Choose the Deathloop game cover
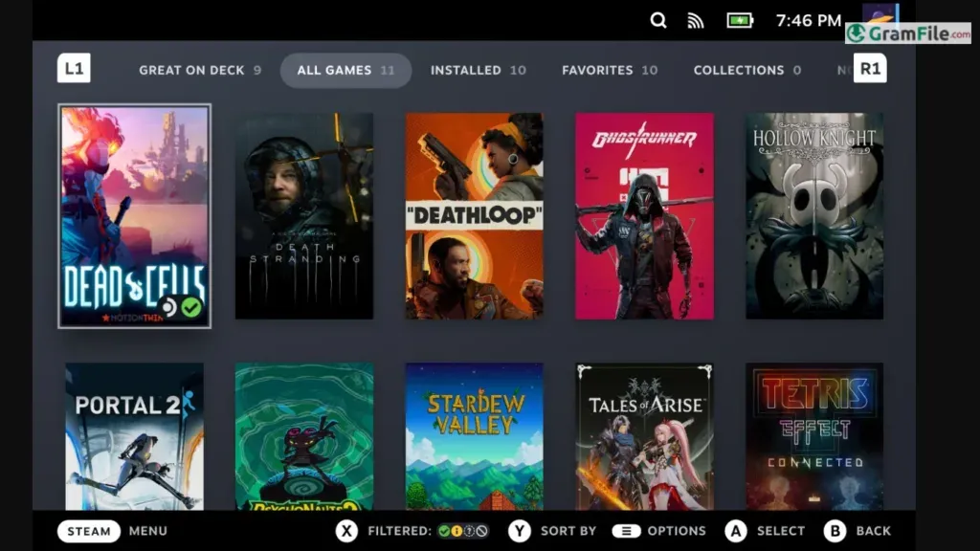The height and width of the screenshot is (551, 980). click(475, 216)
